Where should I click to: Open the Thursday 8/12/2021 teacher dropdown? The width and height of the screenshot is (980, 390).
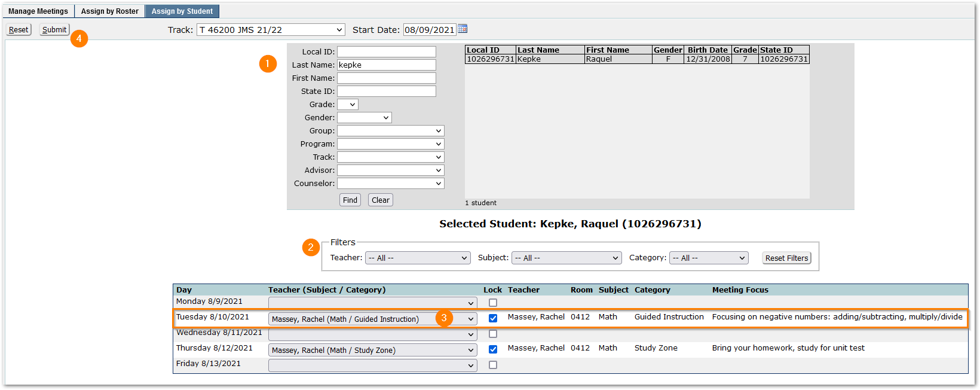coord(373,350)
